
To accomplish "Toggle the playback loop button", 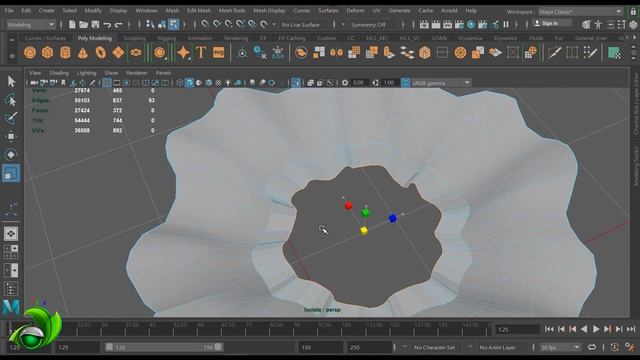I will (x=592, y=347).
